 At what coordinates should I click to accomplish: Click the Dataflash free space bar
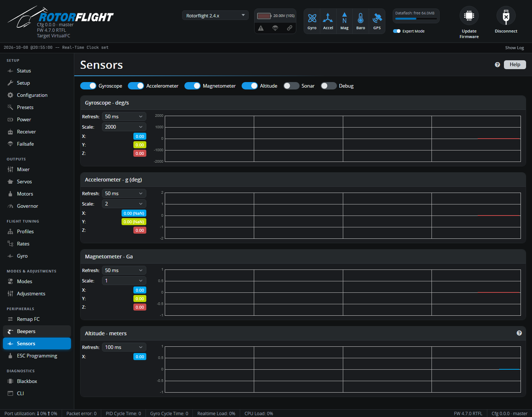click(x=416, y=18)
